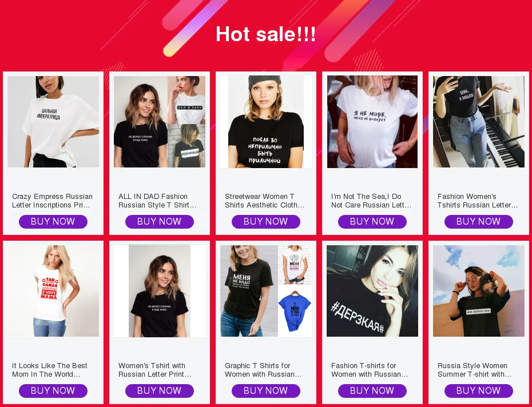Open the red-print МАМА shirt photo

click(x=53, y=291)
